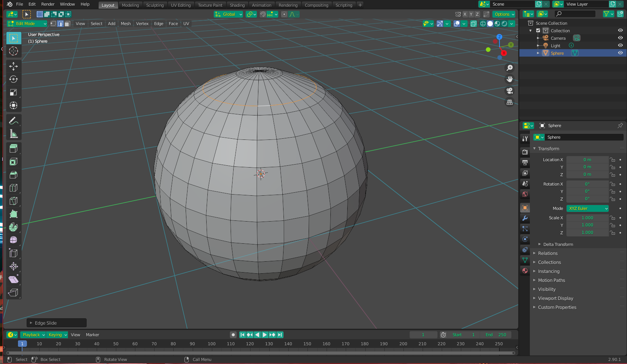This screenshot has width=627, height=364.
Task: Select the Bevel tool
Action: [x=13, y=175]
